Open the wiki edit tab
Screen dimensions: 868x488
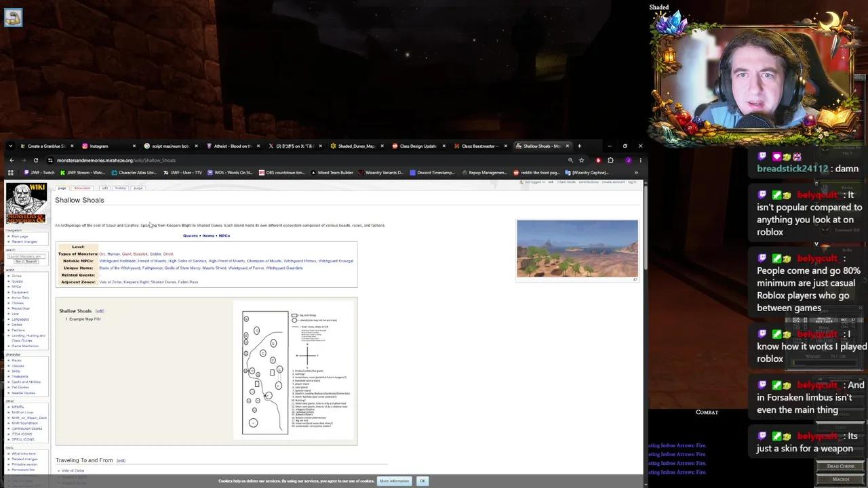coord(104,188)
